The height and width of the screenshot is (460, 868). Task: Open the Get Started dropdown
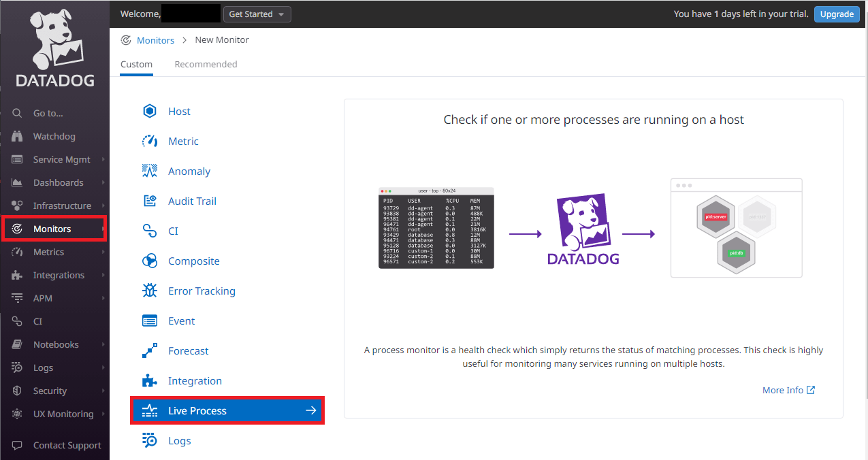coord(257,14)
